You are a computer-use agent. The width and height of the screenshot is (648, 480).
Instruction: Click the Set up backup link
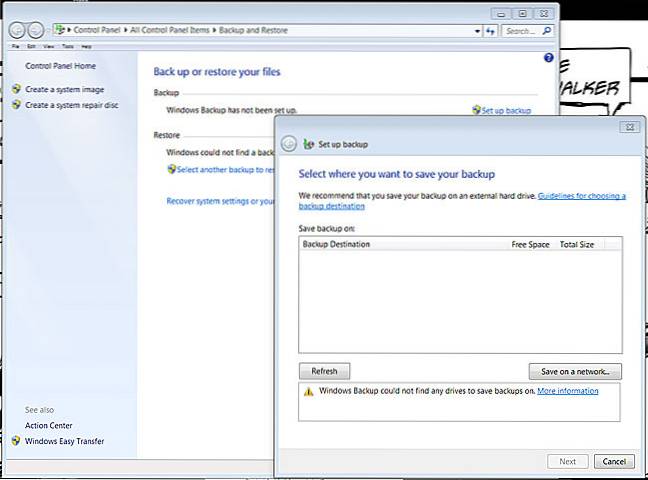click(x=506, y=110)
